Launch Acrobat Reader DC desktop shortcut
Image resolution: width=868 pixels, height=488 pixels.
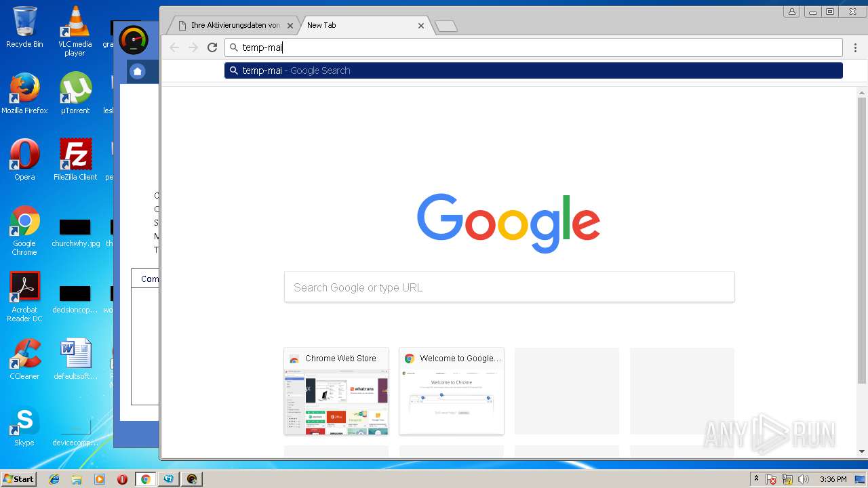click(24, 297)
